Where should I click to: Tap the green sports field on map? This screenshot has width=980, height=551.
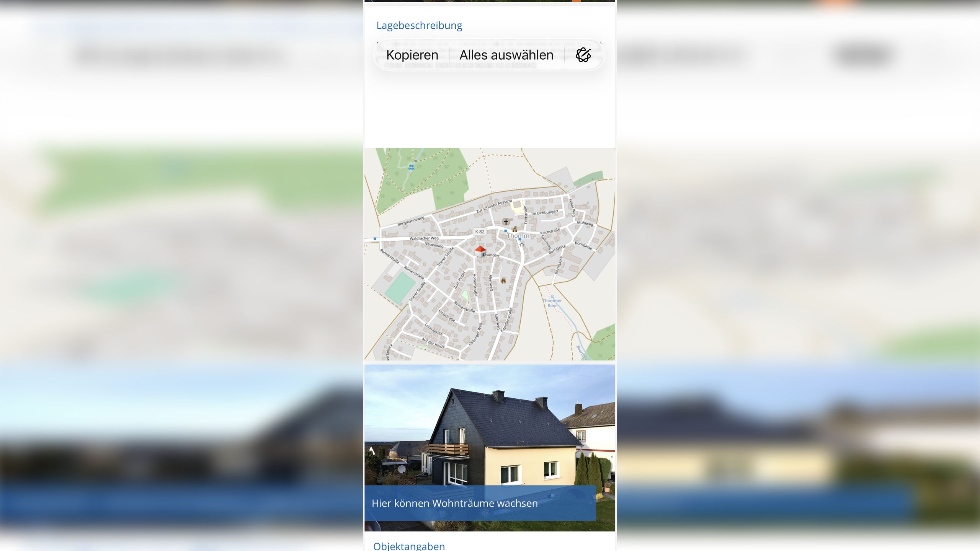pos(400,287)
